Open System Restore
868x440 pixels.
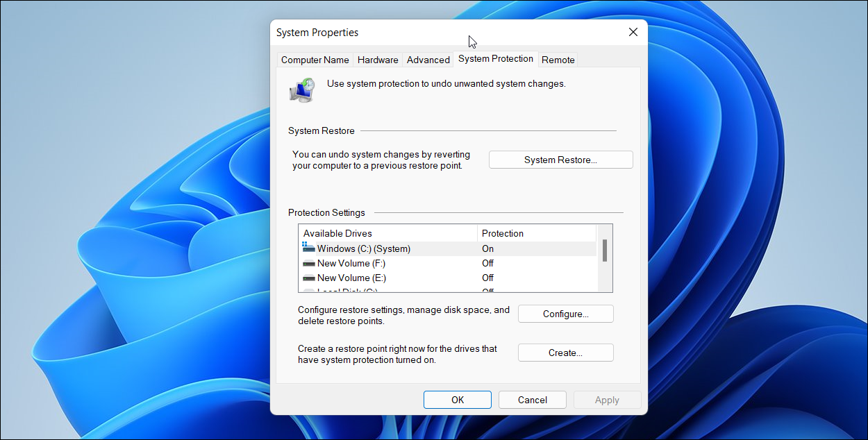point(560,159)
